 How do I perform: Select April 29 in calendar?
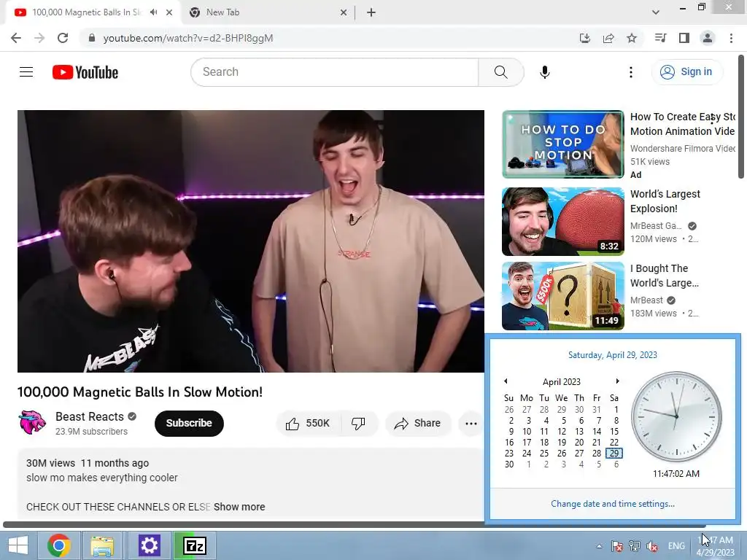pos(614,454)
